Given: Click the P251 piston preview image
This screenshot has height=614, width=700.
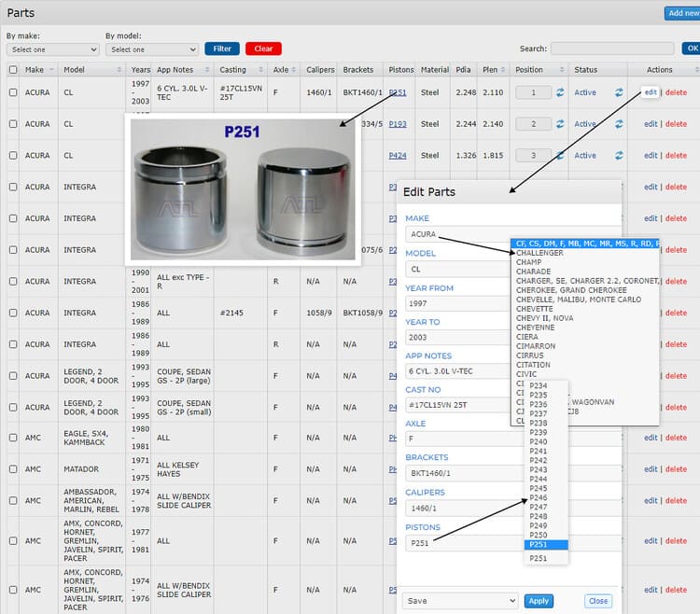Looking at the screenshot, I should click(x=243, y=189).
